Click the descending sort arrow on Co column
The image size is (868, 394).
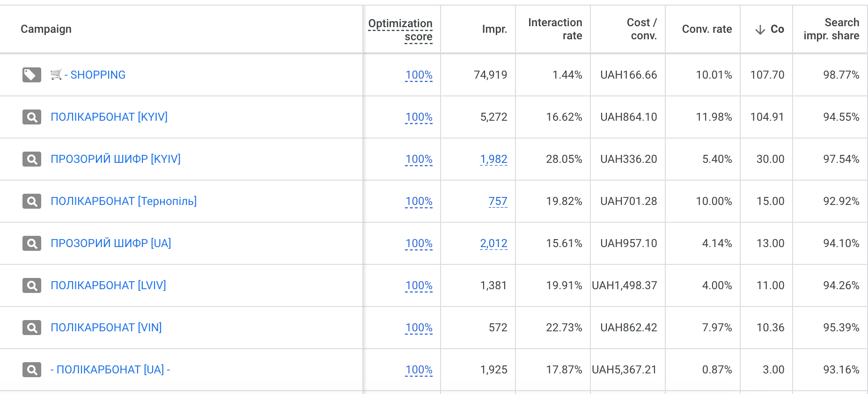click(x=760, y=29)
